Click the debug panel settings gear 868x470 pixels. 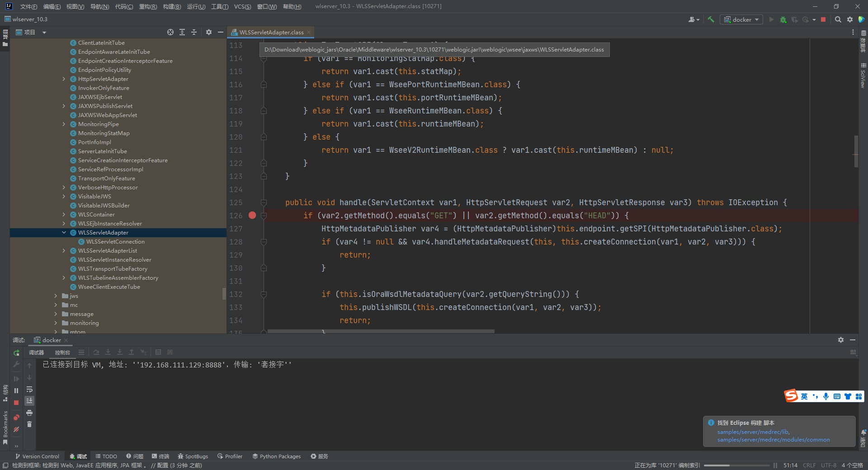click(x=841, y=340)
